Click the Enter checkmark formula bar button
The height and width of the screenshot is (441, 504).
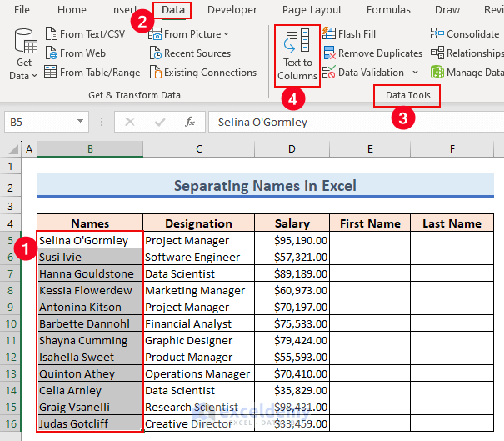[160, 122]
